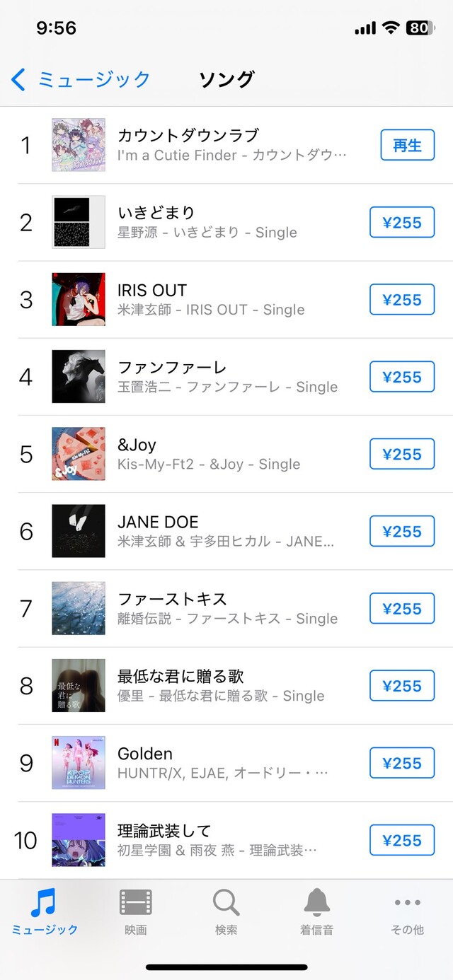The height and width of the screenshot is (980, 453).
Task: Buy Golden for ¥255
Action: point(402,763)
